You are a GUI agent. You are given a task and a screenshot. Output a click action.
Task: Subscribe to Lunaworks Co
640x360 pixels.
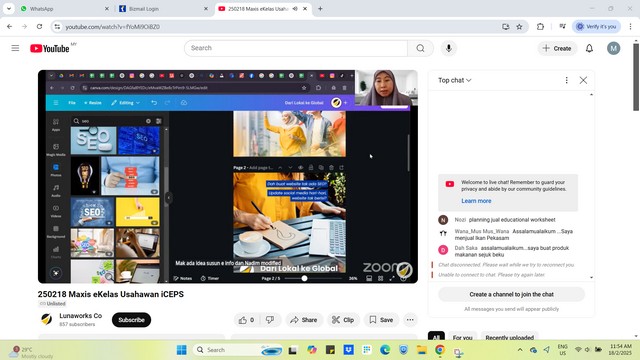131,320
